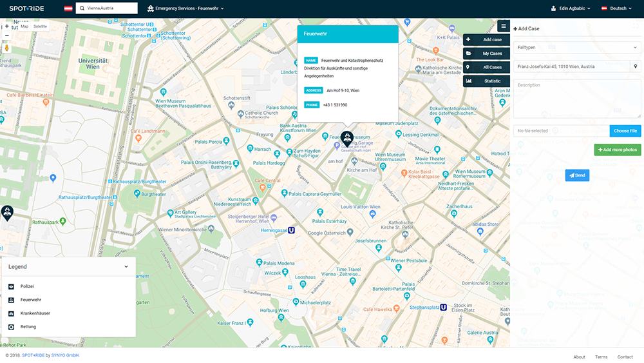This screenshot has width=644, height=363.
Task: Open the My Cases menu item
Action: [x=486, y=54]
